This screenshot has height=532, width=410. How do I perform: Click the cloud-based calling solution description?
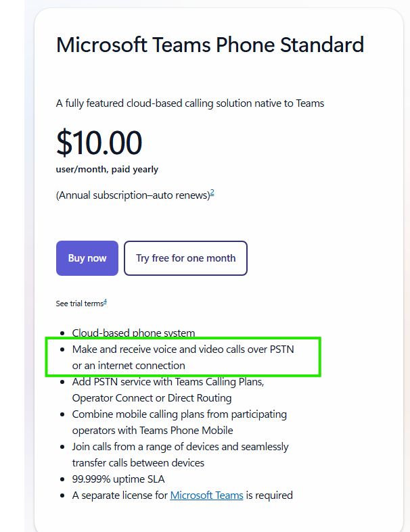(190, 103)
